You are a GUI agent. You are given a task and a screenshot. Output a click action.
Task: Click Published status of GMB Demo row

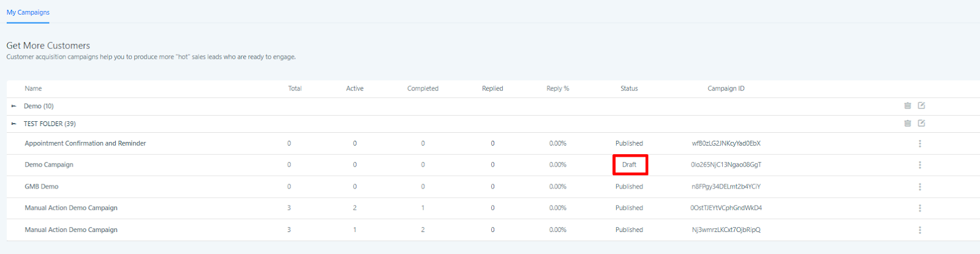(x=629, y=187)
